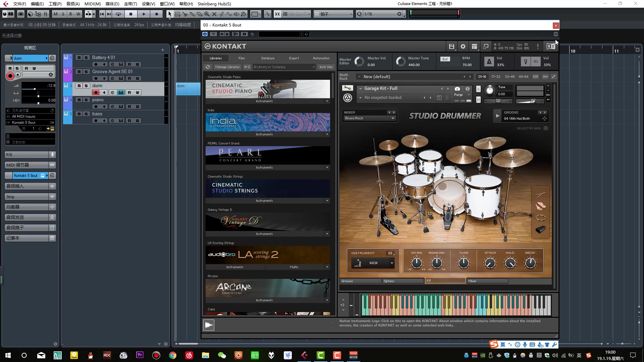Open Kontakt options gear icon

[463, 47]
